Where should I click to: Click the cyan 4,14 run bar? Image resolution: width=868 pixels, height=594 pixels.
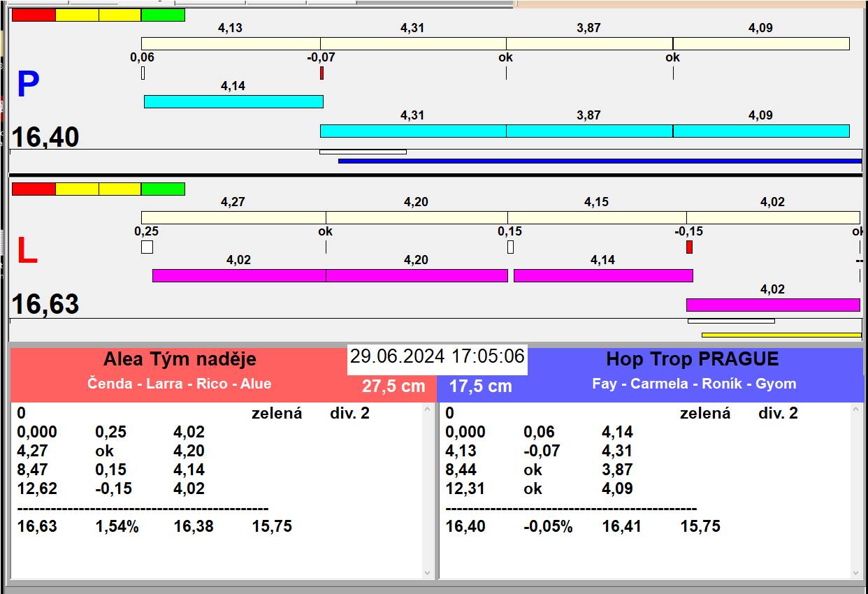pyautogui.click(x=233, y=102)
